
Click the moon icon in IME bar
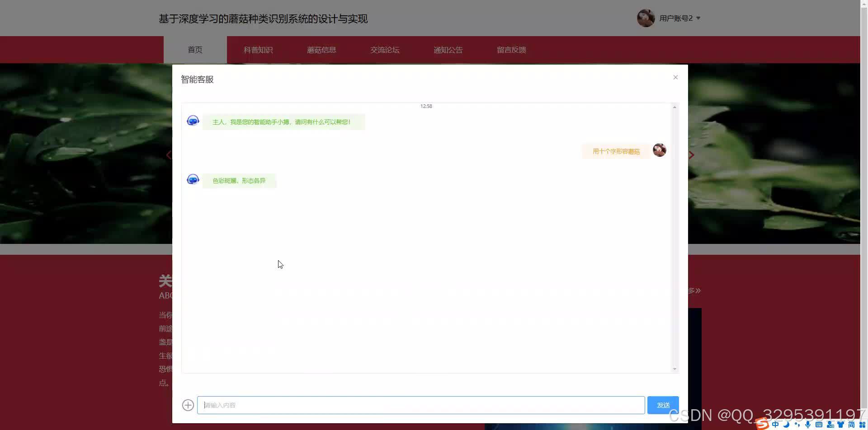(x=786, y=424)
